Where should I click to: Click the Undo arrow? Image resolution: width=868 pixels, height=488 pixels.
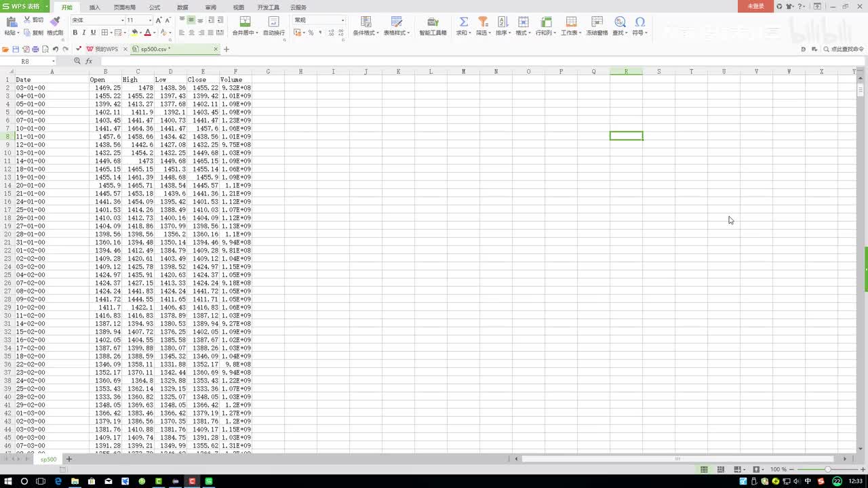point(56,49)
